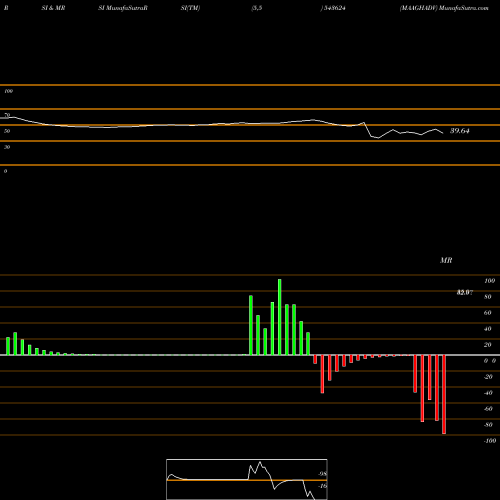Click the RSI axis label 50
500x500 pixels.
pyautogui.click(x=7, y=131)
